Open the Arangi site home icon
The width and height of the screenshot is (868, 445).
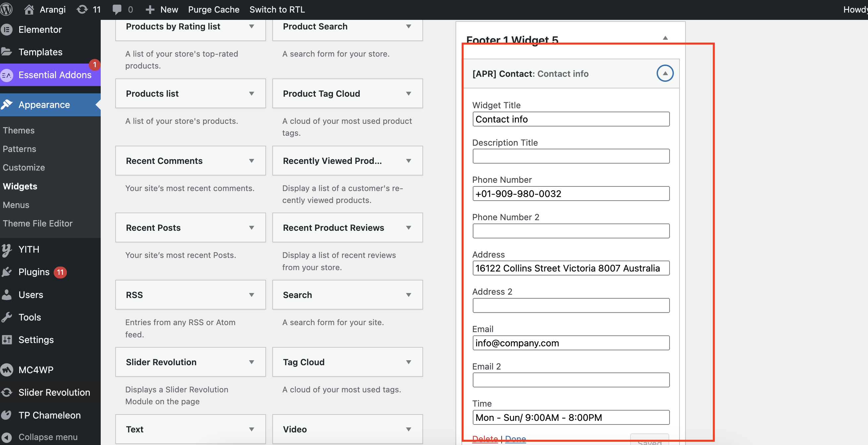point(29,9)
